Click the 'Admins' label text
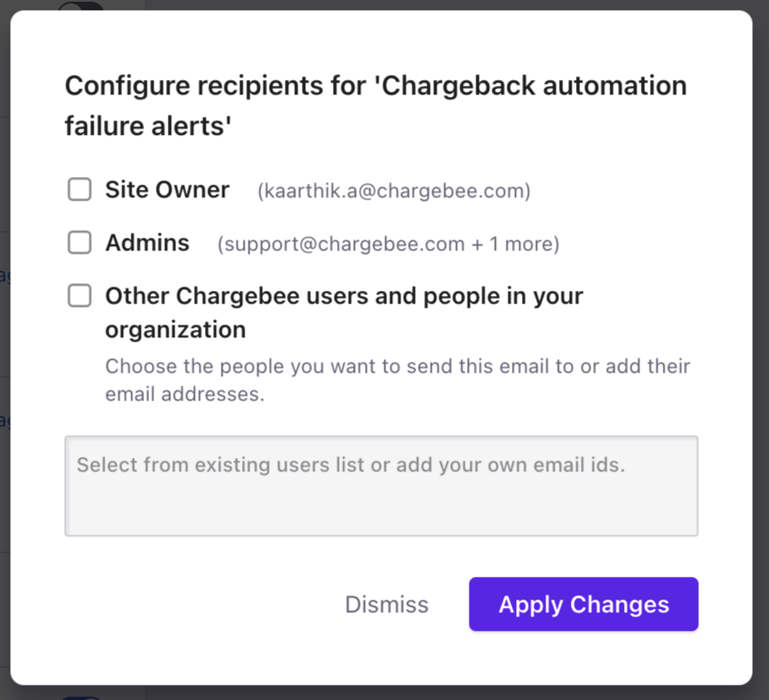 tap(148, 243)
